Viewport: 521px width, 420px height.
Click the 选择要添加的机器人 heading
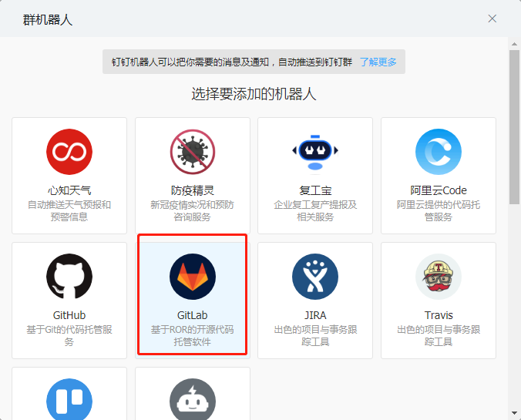tap(254, 94)
